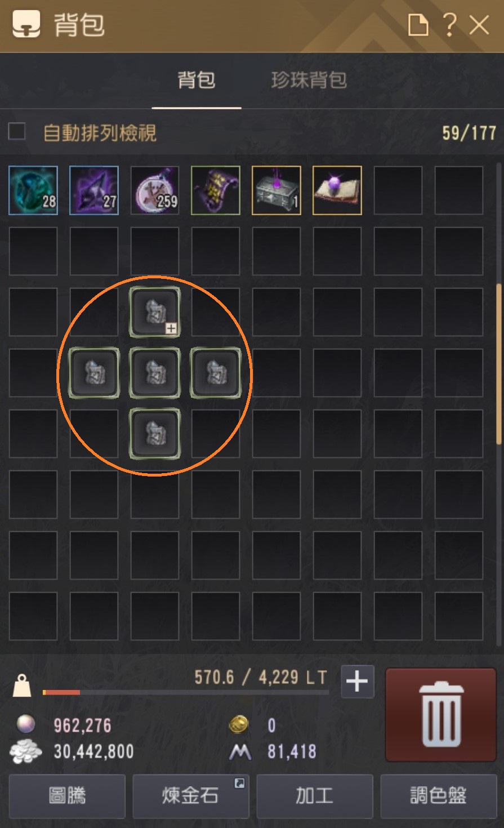Open the 圖騰 button
The image size is (504, 828).
click(67, 796)
